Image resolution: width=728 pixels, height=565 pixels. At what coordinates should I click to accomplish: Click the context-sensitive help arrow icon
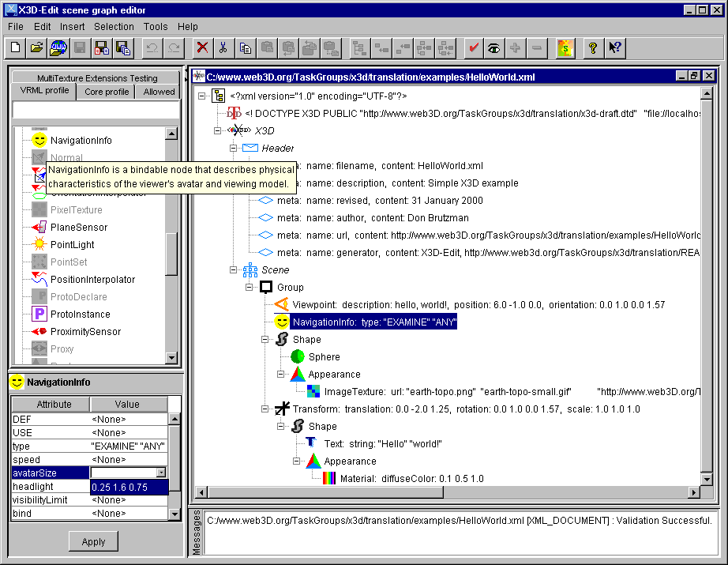point(615,48)
